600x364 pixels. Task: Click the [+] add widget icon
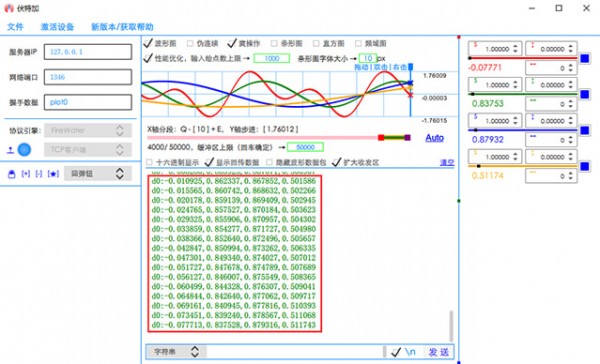pyautogui.click(x=26, y=174)
